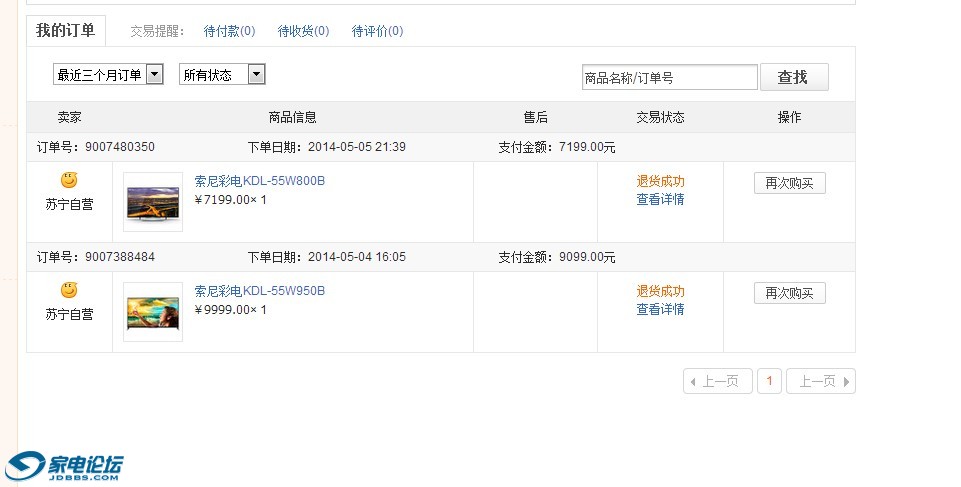The height and width of the screenshot is (487, 961).
Task: Select the 我的订单 tab
Action: [x=65, y=30]
